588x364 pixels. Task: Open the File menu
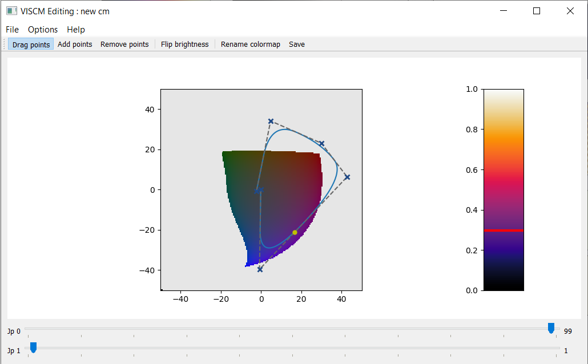click(12, 30)
